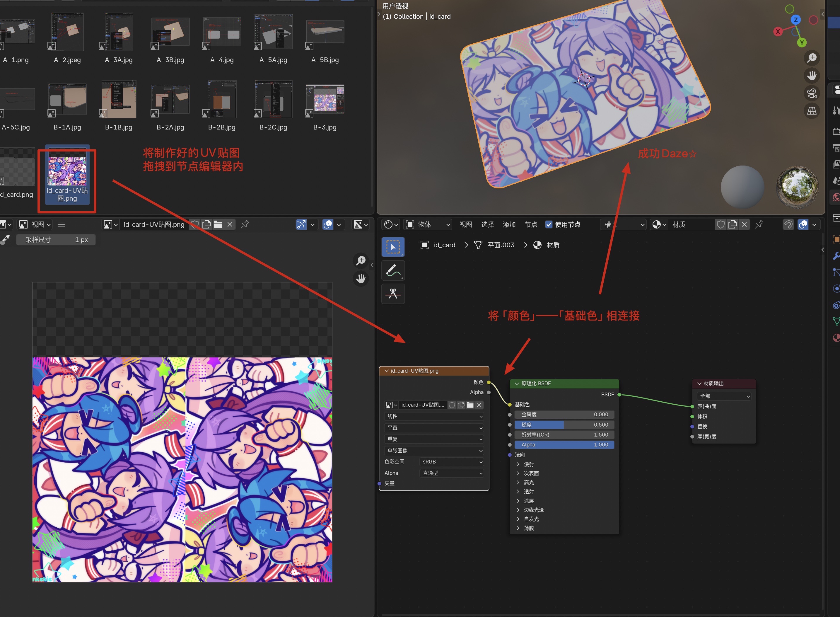This screenshot has width=840, height=617.
Task: Open the 全部 target dropdown in 材质输出
Action: point(724,396)
